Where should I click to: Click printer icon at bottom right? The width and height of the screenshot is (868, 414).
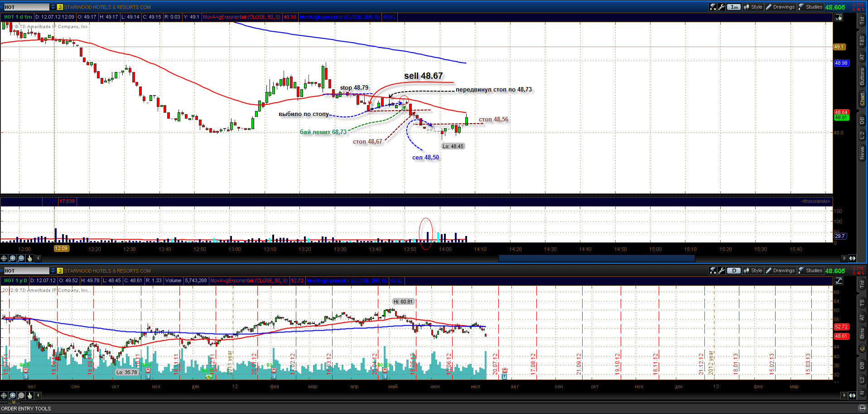coord(863,408)
